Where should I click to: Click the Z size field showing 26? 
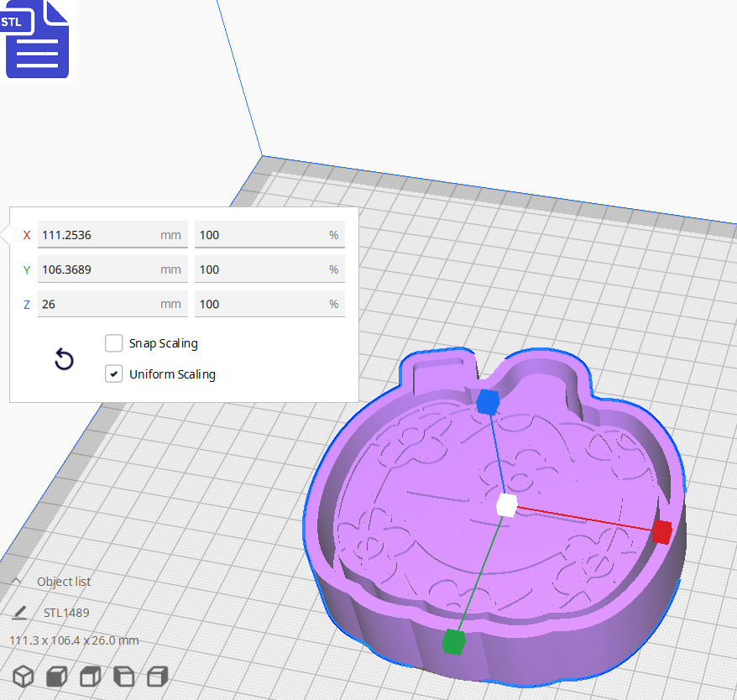(97, 304)
